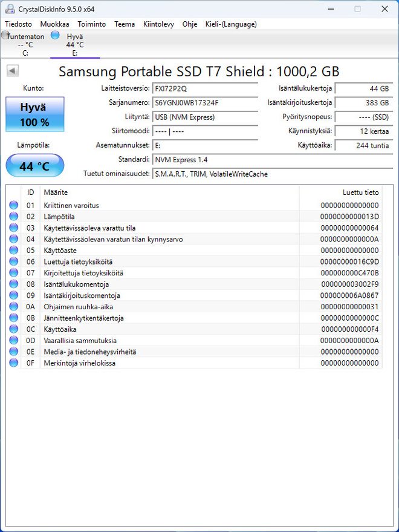Click the status orb for Käyttöaste row

[13, 250]
